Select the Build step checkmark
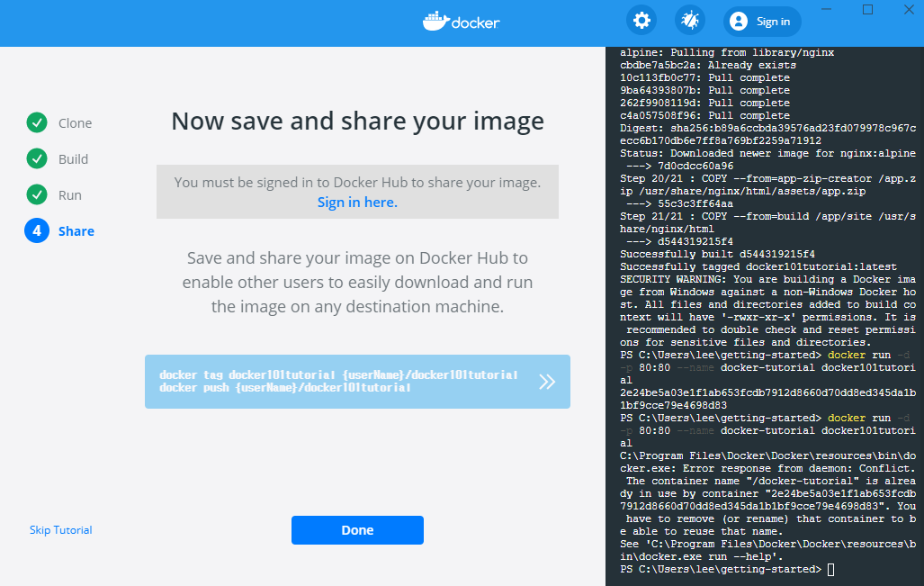This screenshot has width=924, height=586. click(x=37, y=158)
